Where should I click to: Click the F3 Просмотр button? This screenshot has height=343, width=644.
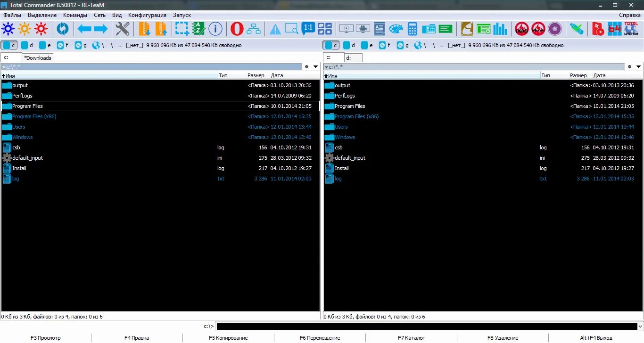pyautogui.click(x=46, y=338)
